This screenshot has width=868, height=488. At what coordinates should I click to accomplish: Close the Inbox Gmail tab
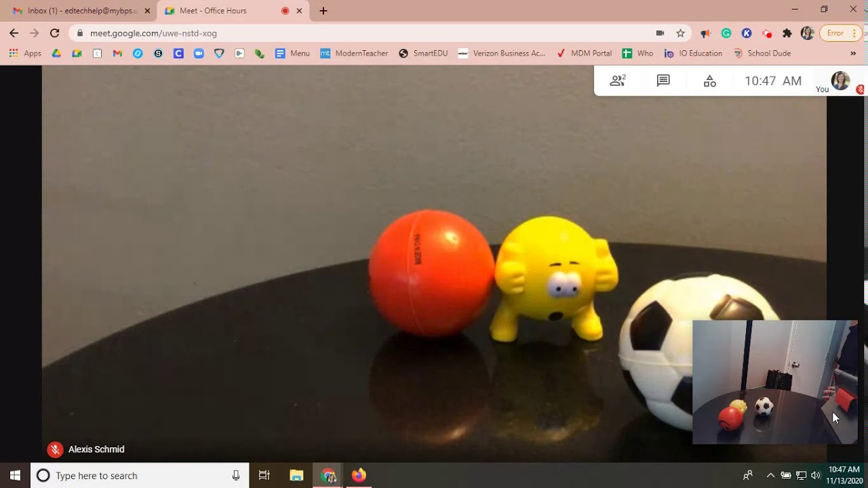pos(147,11)
